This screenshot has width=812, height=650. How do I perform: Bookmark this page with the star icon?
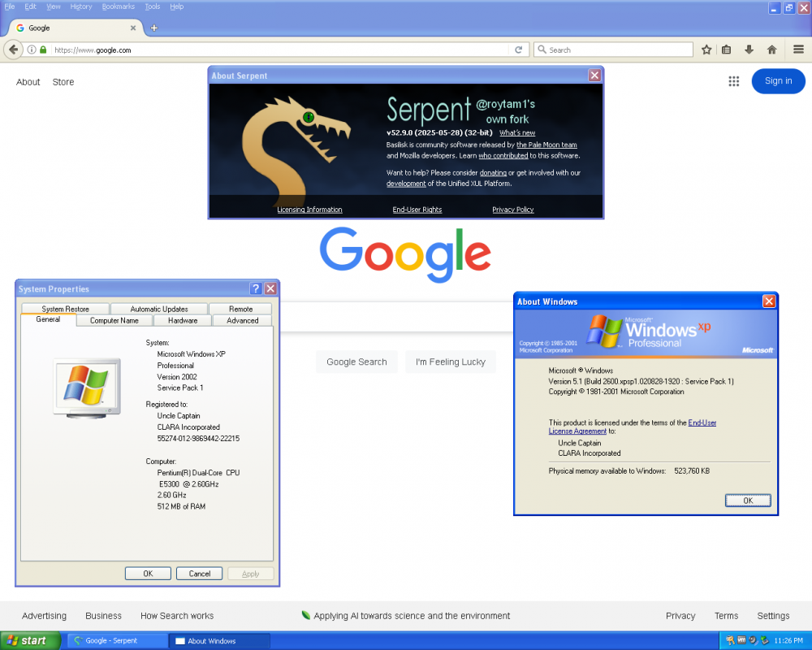tap(706, 50)
